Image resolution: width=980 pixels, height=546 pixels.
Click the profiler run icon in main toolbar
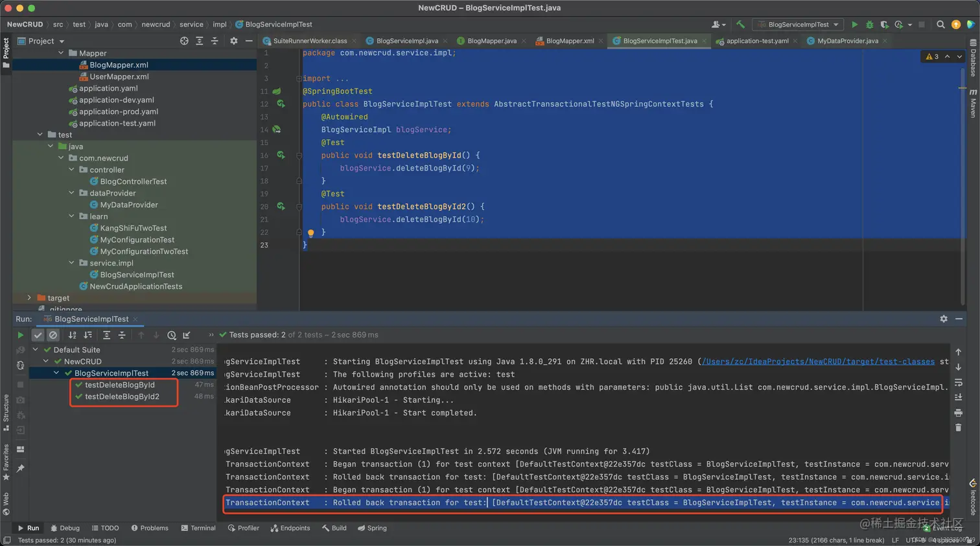coord(899,25)
